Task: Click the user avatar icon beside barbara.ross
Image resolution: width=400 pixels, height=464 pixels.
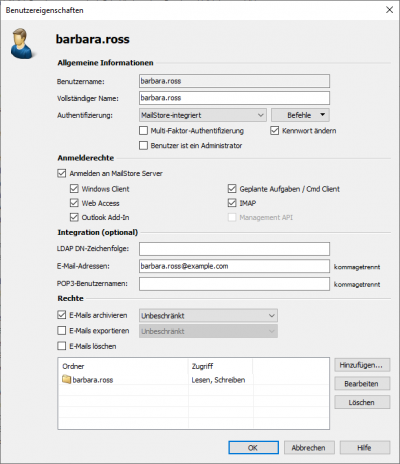Action: tap(22, 44)
